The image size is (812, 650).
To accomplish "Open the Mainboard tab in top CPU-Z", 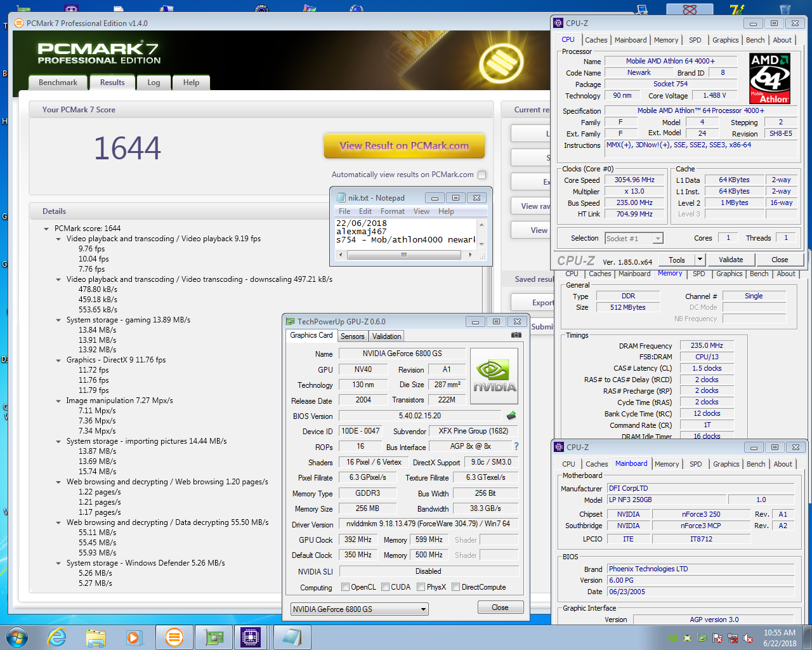I will tap(631, 40).
